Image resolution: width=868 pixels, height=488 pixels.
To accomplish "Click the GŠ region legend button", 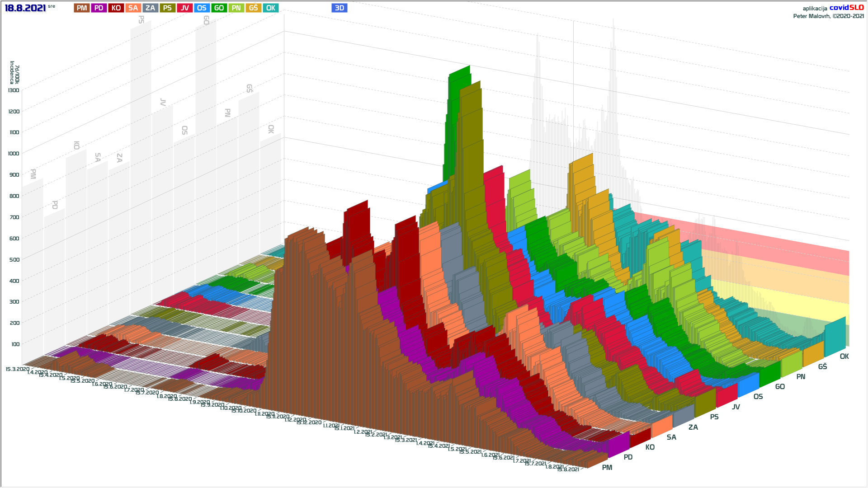I will [254, 8].
